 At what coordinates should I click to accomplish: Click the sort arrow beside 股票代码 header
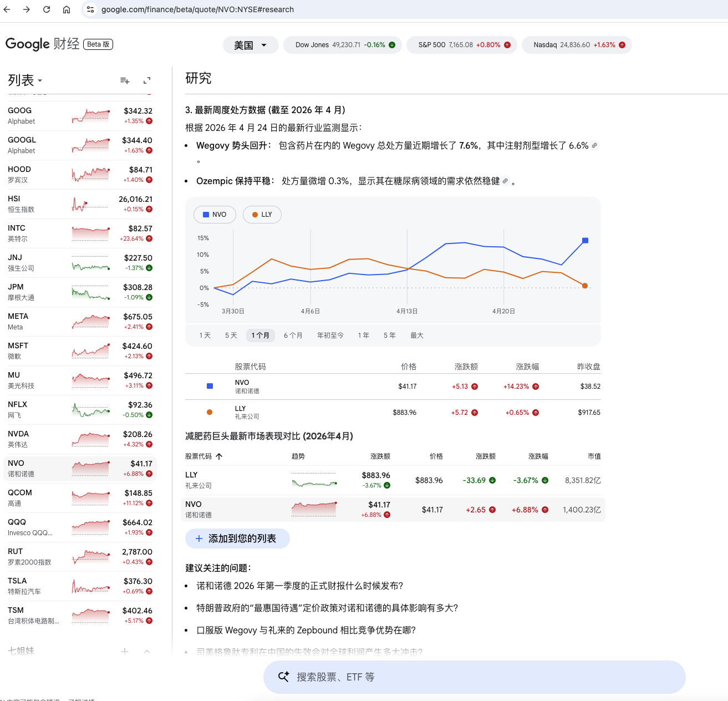[x=219, y=456]
